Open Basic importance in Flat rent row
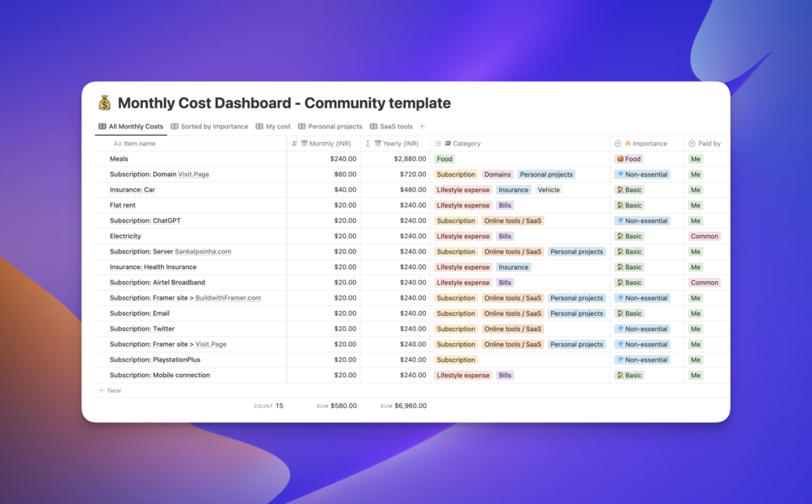The image size is (812, 504). point(629,205)
